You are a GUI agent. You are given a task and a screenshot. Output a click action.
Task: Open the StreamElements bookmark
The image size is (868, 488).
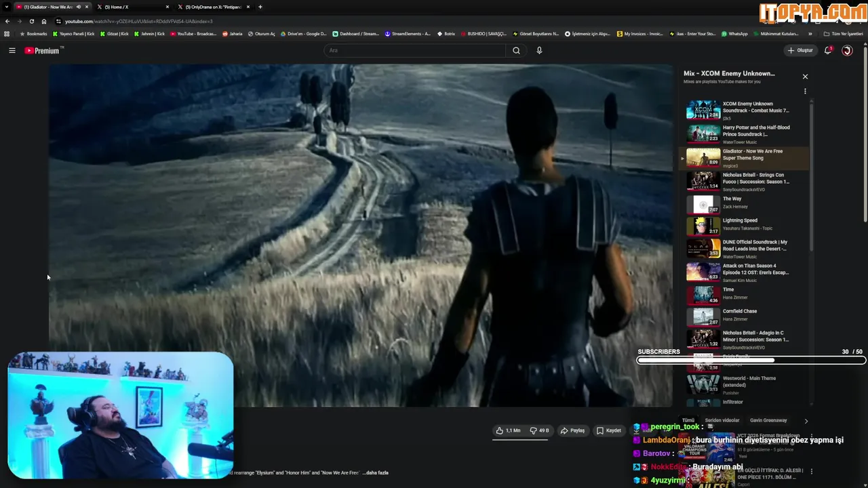pos(408,34)
